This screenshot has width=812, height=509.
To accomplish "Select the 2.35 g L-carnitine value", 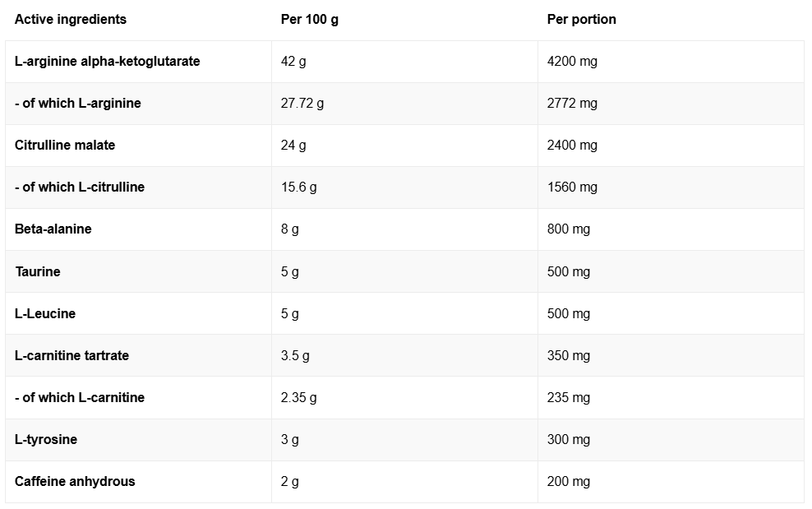I will (298, 397).
